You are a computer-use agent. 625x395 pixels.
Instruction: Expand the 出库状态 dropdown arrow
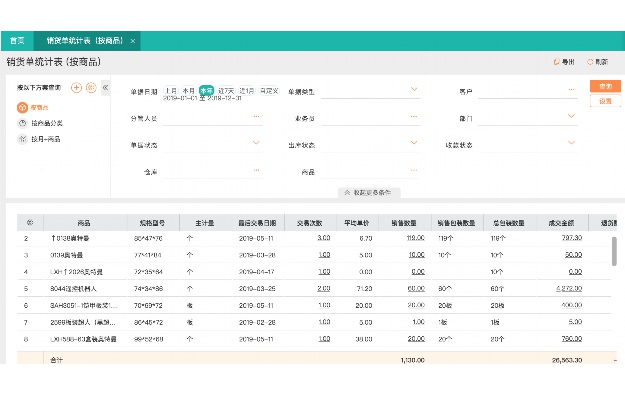[414, 143]
